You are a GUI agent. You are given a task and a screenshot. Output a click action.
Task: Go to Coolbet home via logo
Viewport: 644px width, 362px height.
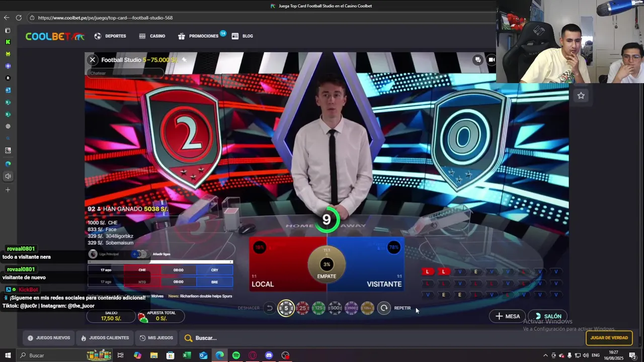tap(55, 36)
